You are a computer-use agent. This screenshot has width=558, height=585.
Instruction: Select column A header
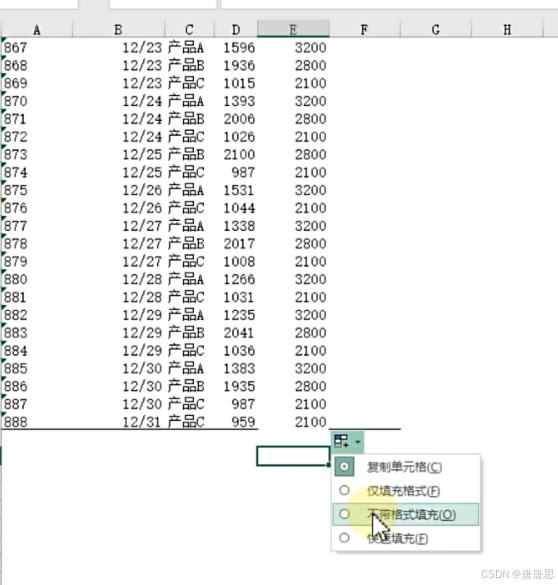[37, 29]
